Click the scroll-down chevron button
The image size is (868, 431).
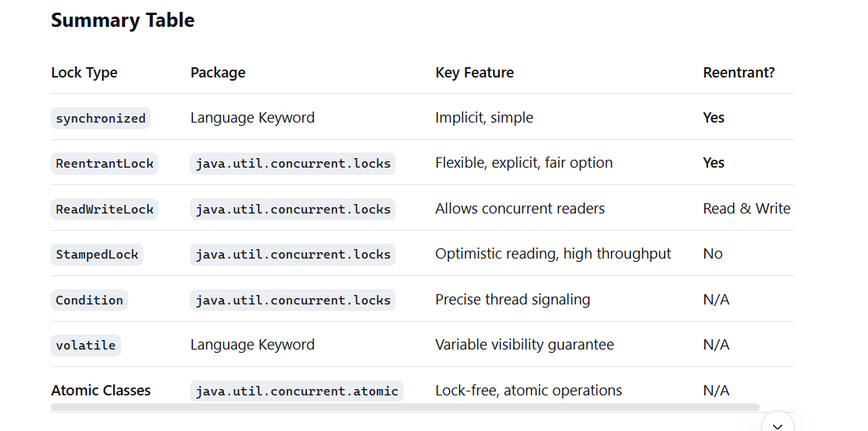click(x=778, y=423)
